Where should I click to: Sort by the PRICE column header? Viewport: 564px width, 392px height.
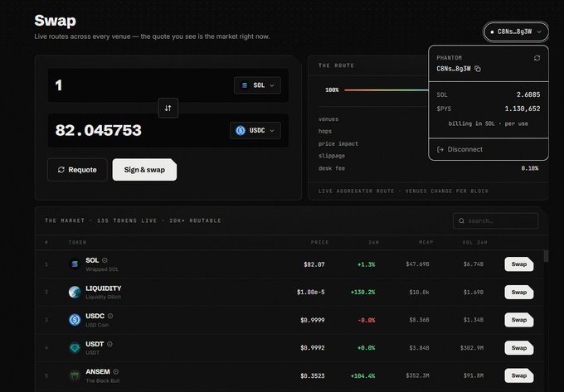(319, 242)
